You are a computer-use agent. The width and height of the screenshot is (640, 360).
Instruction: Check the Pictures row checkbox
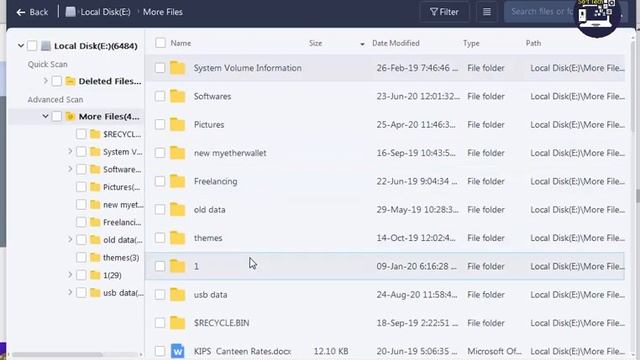click(160, 124)
